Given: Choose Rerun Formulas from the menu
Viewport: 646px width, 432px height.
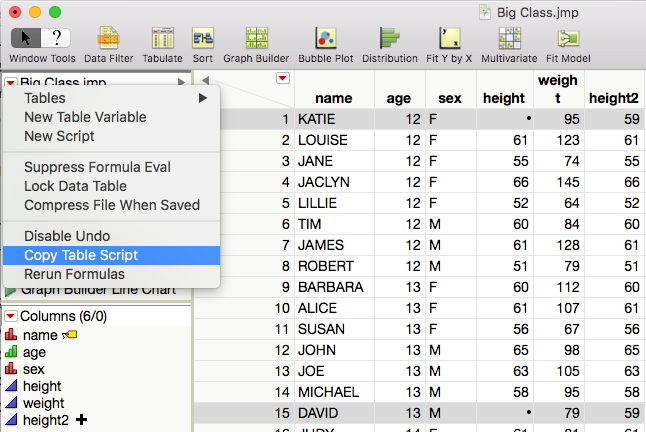Looking at the screenshot, I should (74, 274).
